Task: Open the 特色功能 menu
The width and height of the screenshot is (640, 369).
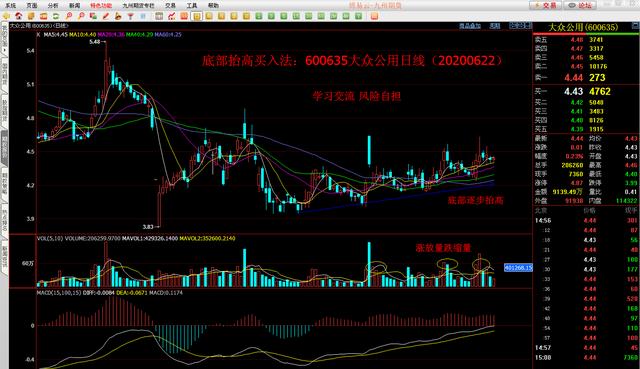Action: [101, 5]
